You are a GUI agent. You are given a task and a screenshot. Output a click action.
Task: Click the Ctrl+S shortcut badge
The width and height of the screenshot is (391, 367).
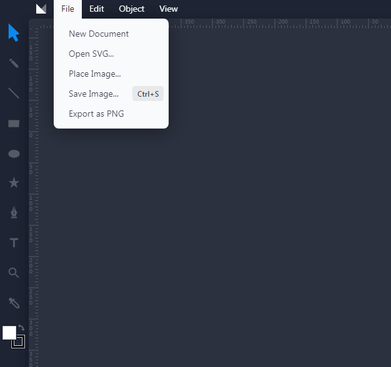pyautogui.click(x=148, y=94)
